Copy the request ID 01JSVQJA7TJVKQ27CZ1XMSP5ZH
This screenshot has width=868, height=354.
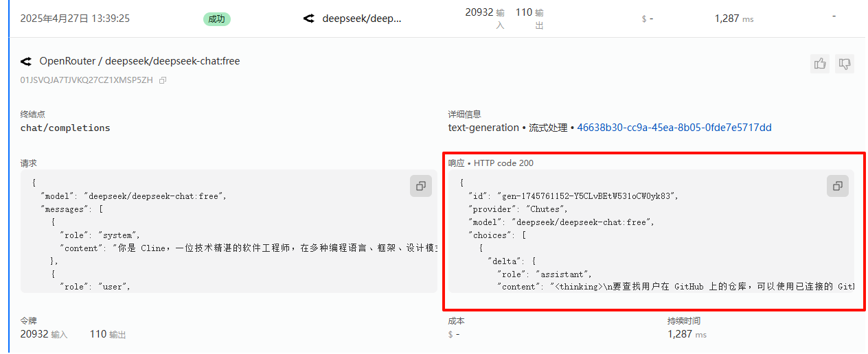pos(163,80)
